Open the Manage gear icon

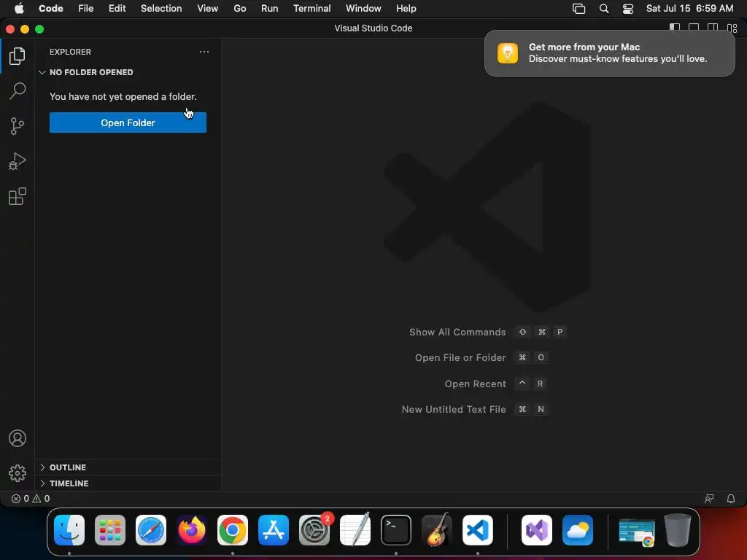pos(18,473)
